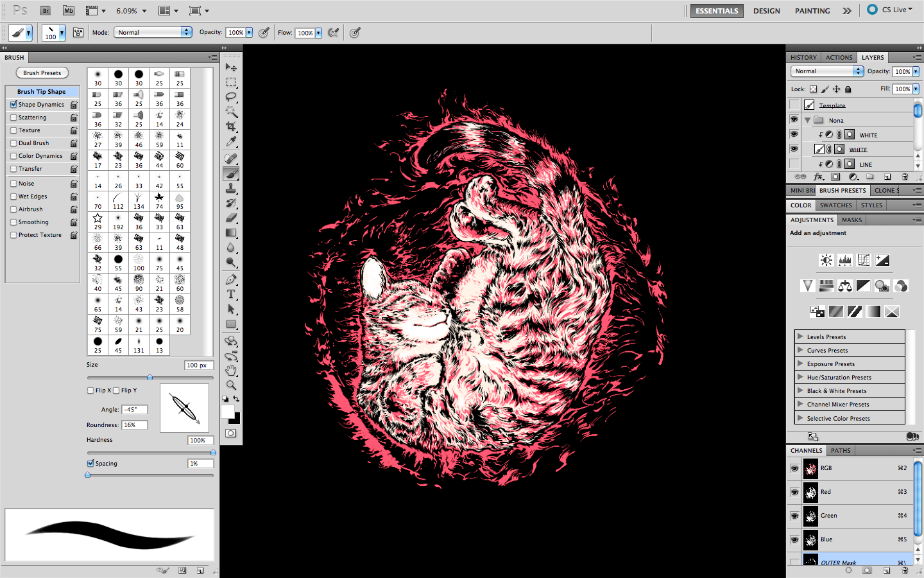Select the Hand tool

tap(231, 371)
